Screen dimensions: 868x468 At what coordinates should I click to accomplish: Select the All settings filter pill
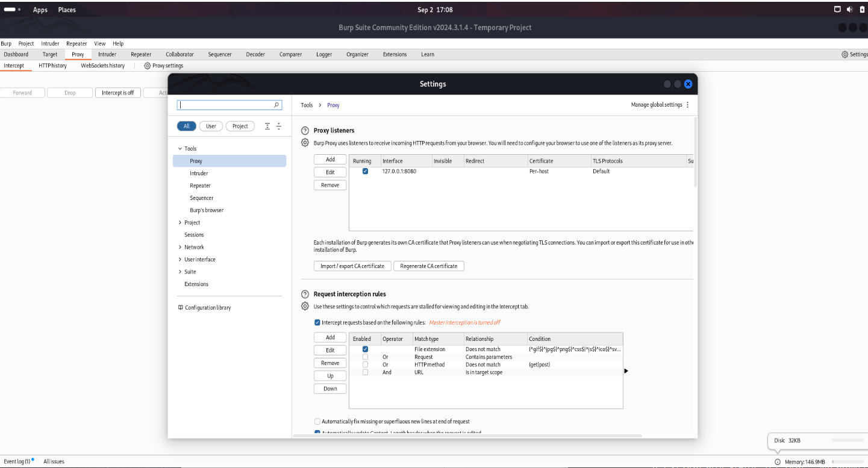[x=186, y=126]
